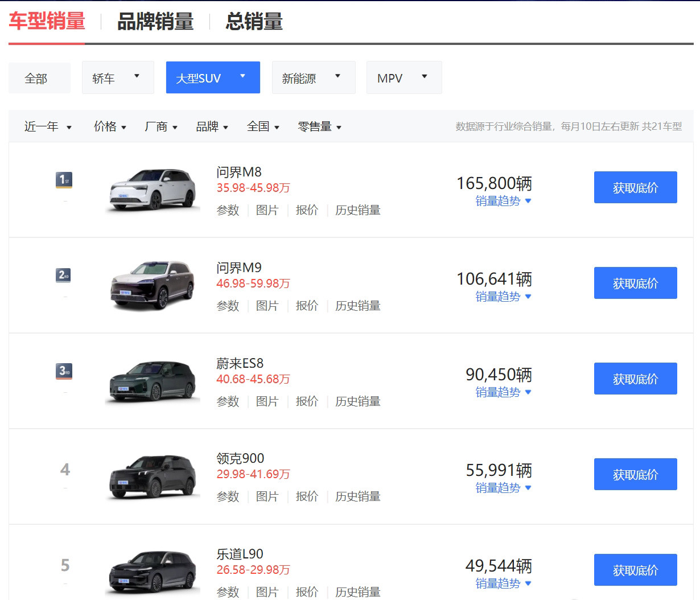Open the 领克900 model name link
Image resolution: width=700 pixels, height=600 pixels.
tap(240, 458)
